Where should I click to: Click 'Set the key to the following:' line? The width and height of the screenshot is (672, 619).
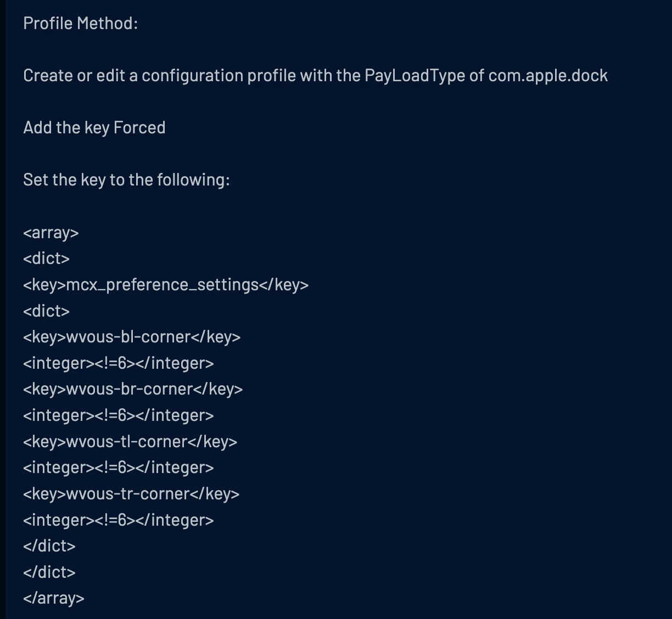tap(126, 179)
